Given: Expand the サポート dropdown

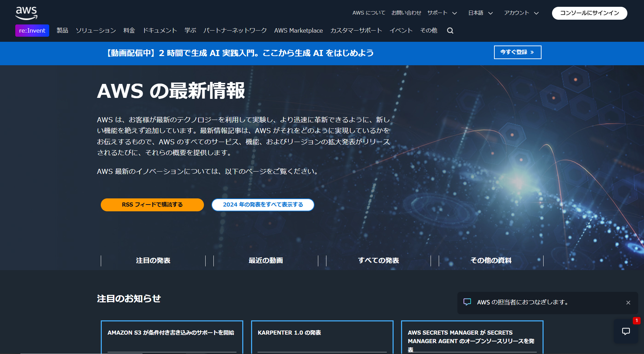Looking at the screenshot, I should 442,13.
